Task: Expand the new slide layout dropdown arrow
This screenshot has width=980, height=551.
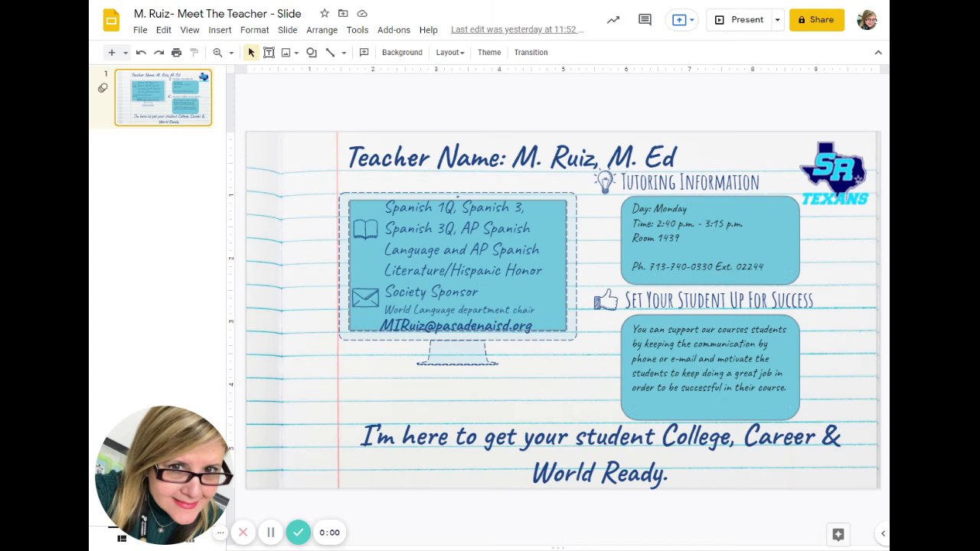Action: tap(126, 53)
